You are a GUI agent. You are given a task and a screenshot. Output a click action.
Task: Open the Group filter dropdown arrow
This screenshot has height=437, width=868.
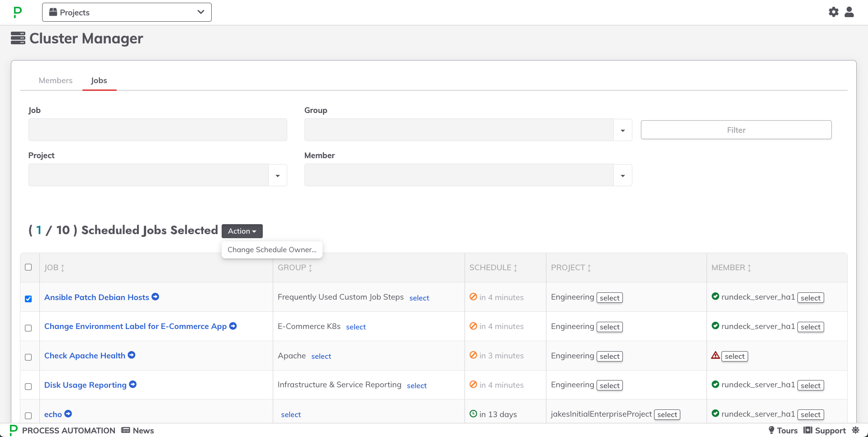(x=623, y=130)
